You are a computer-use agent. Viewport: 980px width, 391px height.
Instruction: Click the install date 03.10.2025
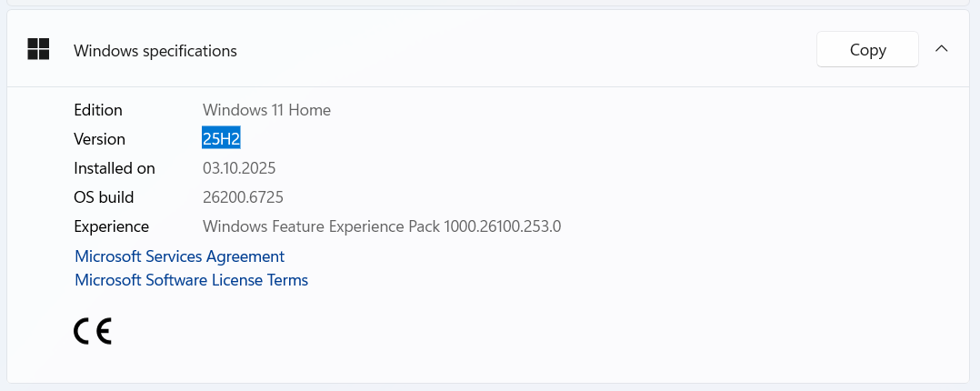(239, 168)
